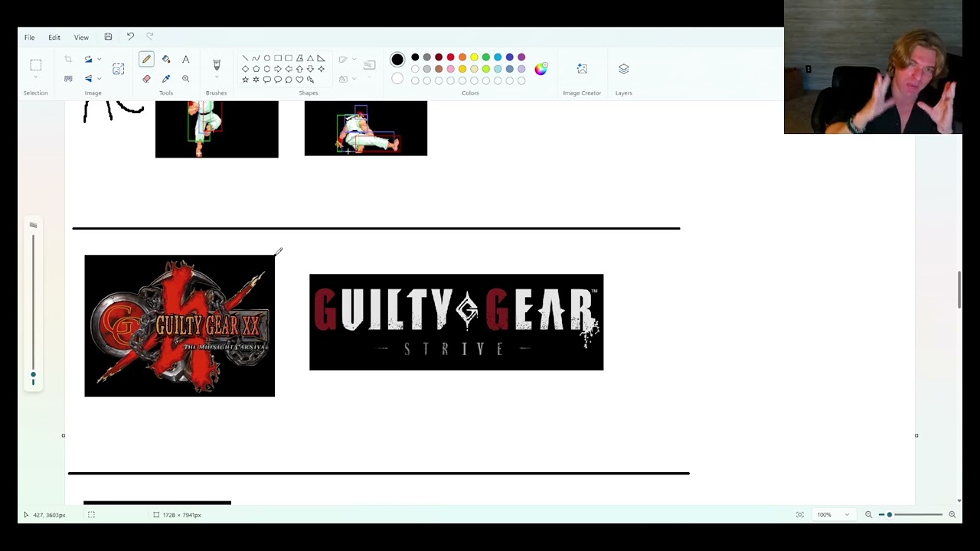Choose the Diamond shape
The image size is (980, 551).
[245, 69]
